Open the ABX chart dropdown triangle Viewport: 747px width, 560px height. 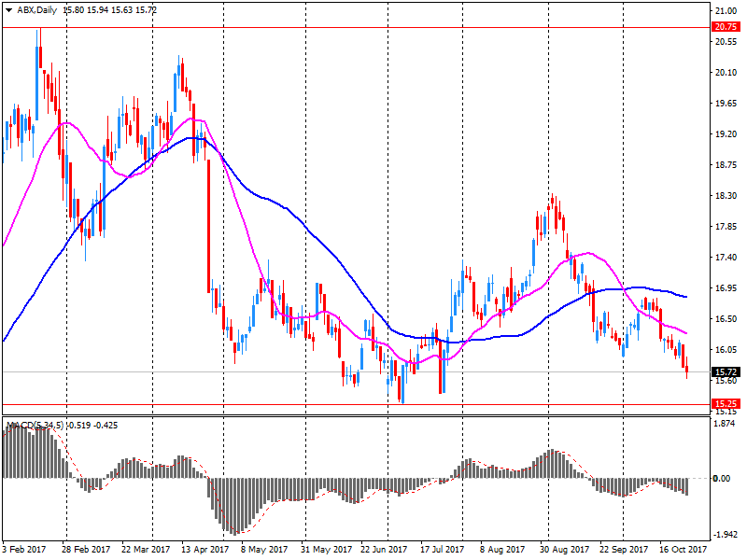coord(8,10)
